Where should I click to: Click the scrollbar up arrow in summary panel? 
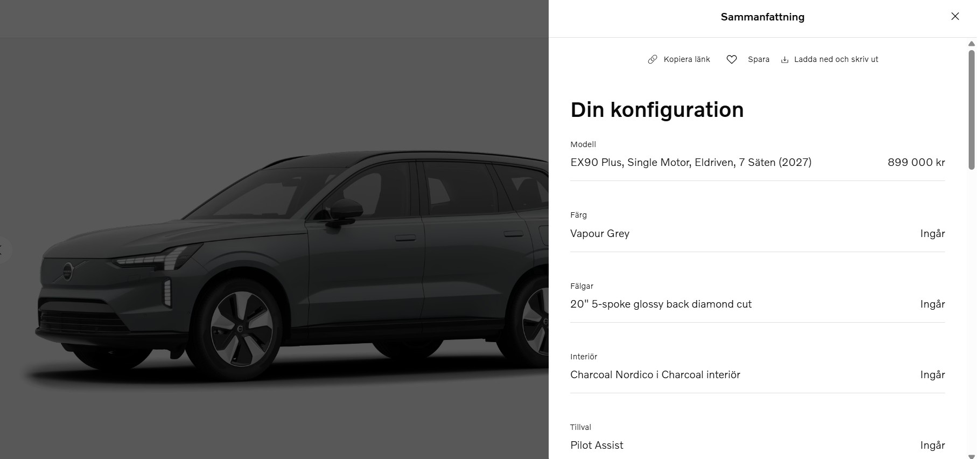tap(971, 44)
